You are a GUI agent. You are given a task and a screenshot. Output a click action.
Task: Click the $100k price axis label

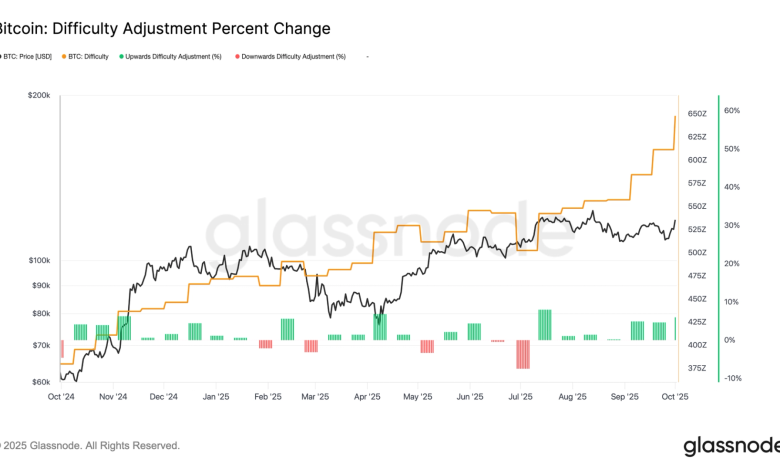(38, 260)
